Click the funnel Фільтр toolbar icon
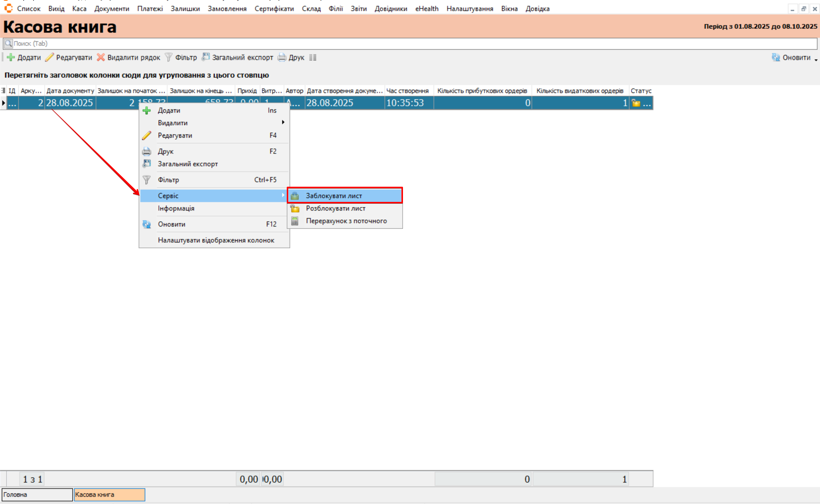820x504 pixels. coord(169,57)
